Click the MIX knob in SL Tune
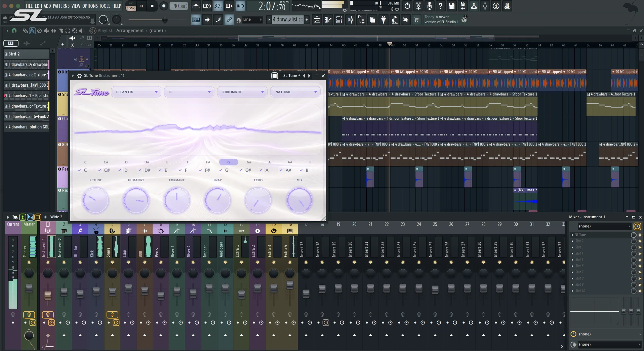 tap(299, 200)
